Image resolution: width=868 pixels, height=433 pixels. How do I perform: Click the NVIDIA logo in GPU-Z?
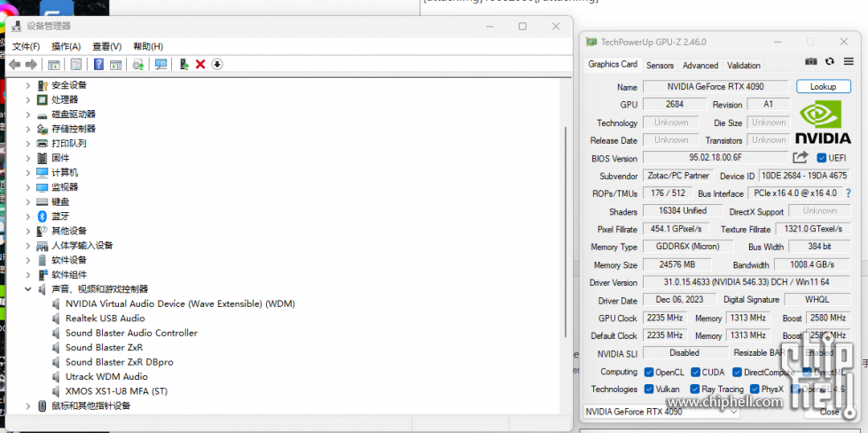click(x=823, y=122)
